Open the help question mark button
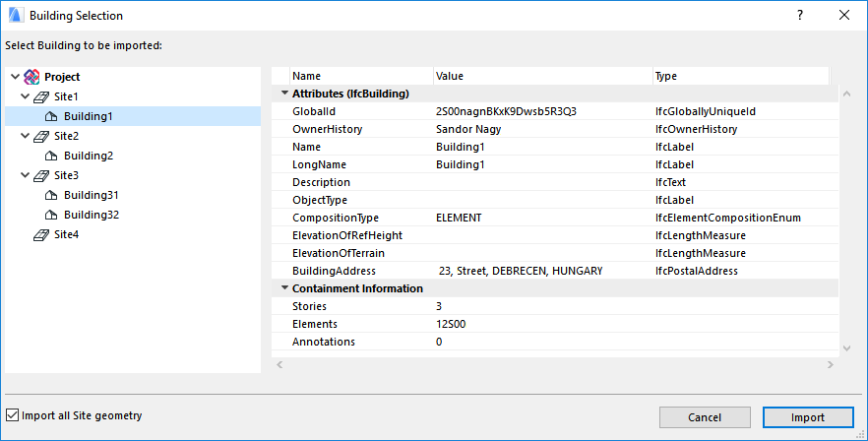This screenshot has height=441, width=868. 800,16
